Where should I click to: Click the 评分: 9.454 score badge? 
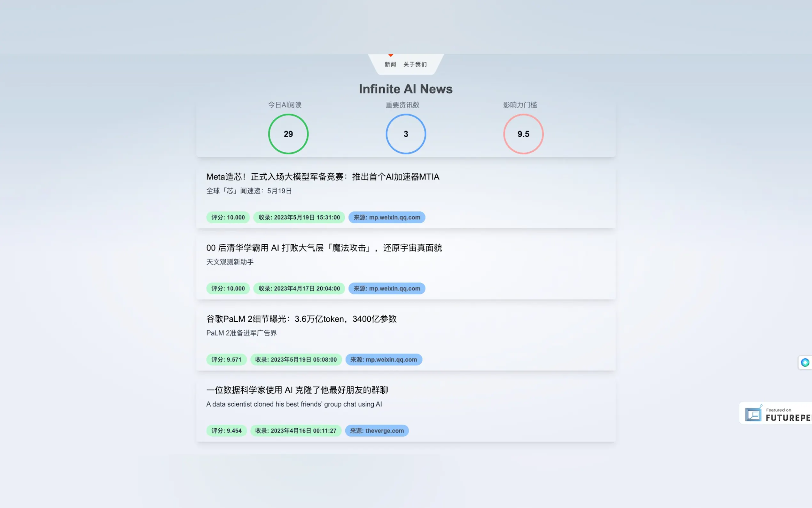coord(226,431)
